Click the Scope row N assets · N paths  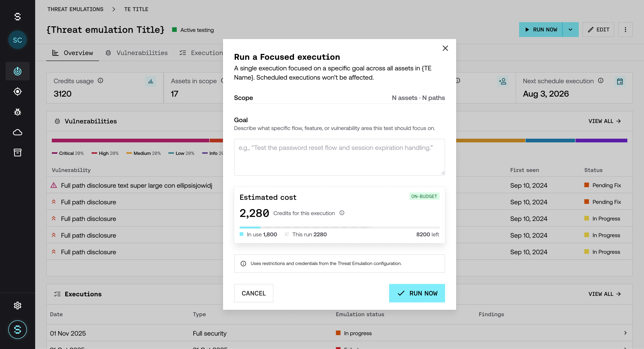click(x=339, y=98)
